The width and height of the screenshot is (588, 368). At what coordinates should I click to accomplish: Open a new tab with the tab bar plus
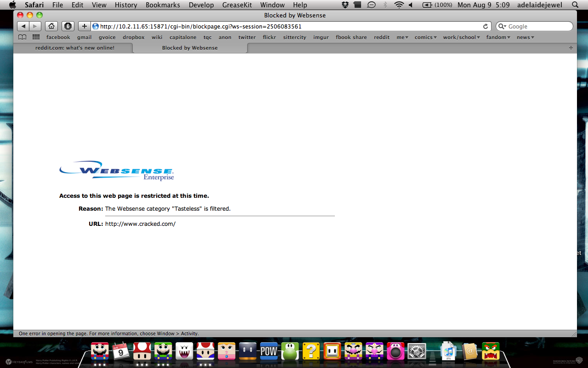click(x=571, y=48)
